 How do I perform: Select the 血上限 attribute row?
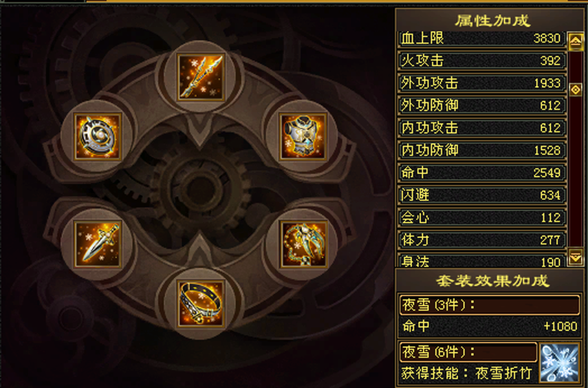click(x=482, y=38)
